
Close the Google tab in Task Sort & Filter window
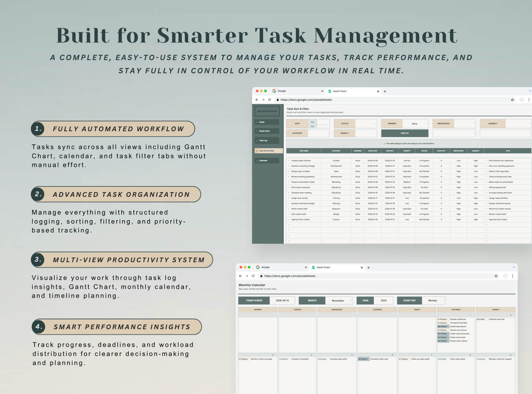click(322, 91)
